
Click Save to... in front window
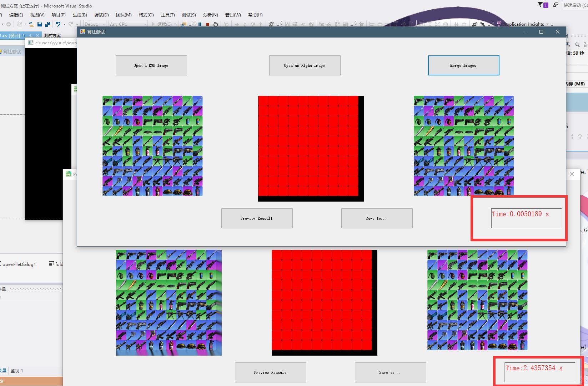pos(377,218)
